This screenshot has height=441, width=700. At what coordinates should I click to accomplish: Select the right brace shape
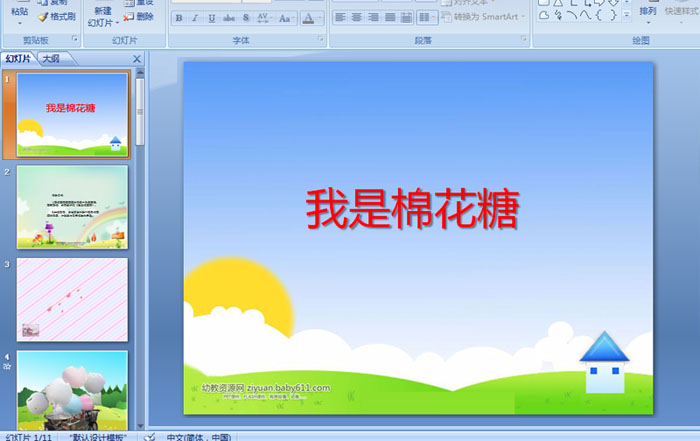tap(613, 16)
